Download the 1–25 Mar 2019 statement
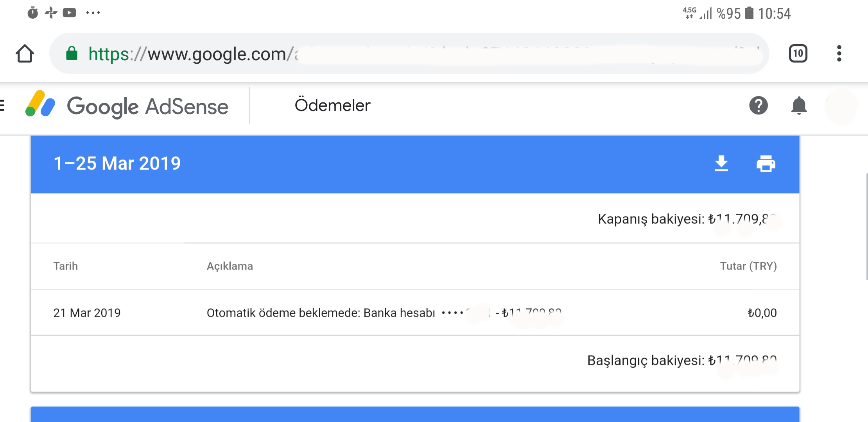 coord(721,163)
